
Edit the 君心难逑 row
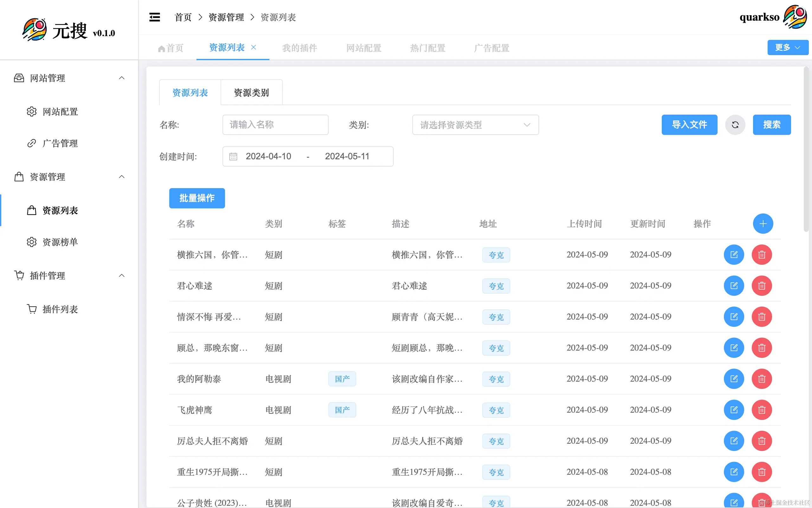tap(734, 286)
